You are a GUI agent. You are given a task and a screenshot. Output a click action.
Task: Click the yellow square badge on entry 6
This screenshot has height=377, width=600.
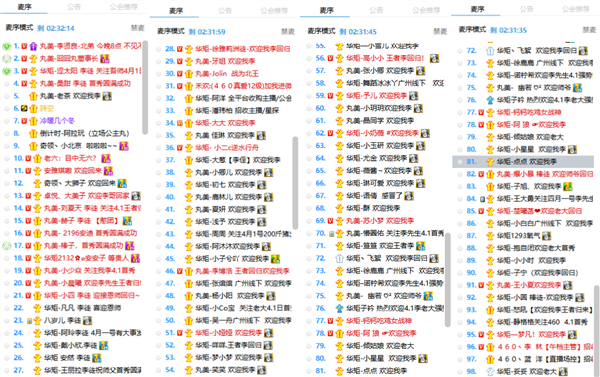24,108
